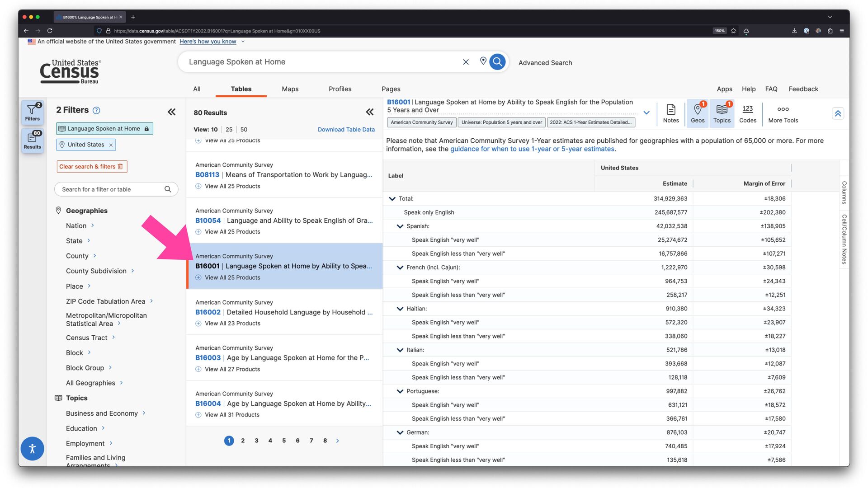Expand View All 23 Products for B16002

(228, 324)
